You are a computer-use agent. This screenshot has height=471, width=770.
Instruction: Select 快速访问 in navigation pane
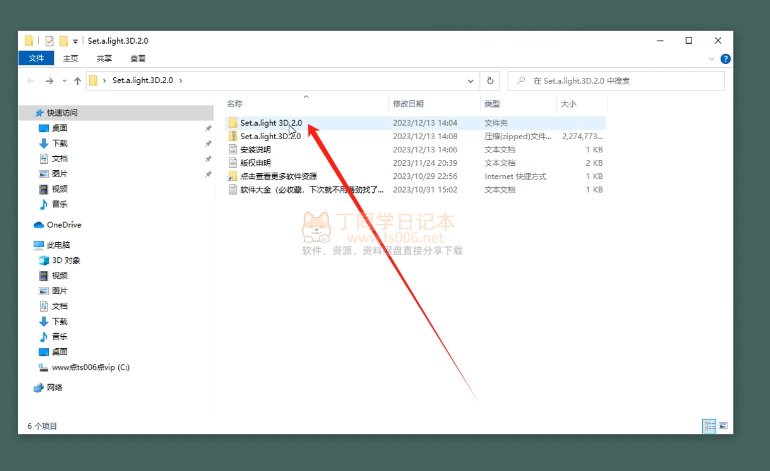pyautogui.click(x=62, y=112)
